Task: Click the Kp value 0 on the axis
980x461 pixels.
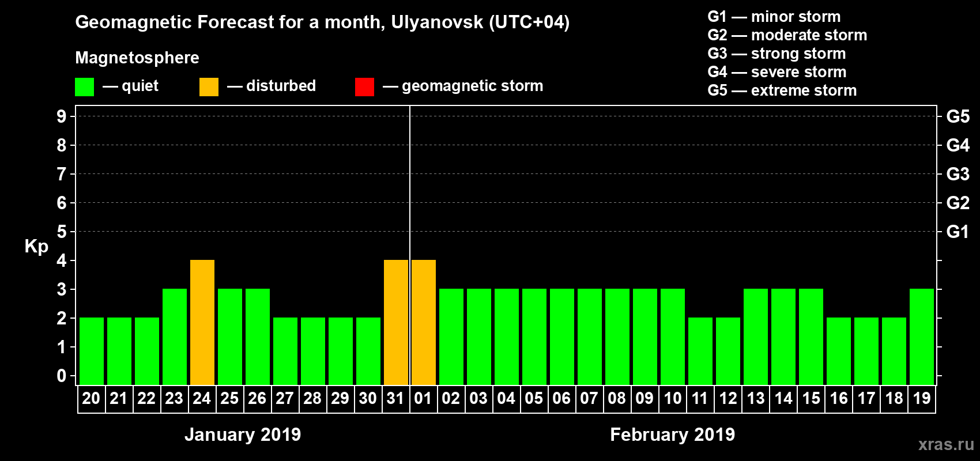Action: click(x=62, y=376)
